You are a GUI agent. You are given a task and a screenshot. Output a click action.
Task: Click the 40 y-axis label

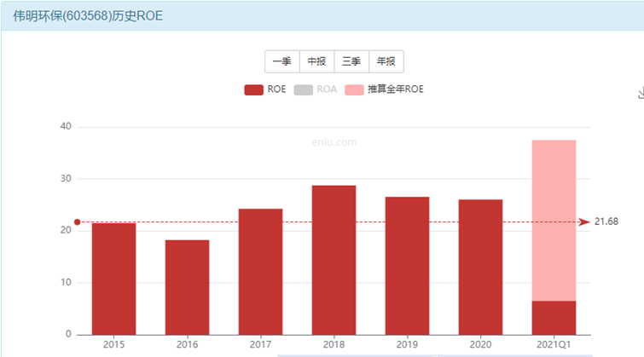[x=66, y=126]
